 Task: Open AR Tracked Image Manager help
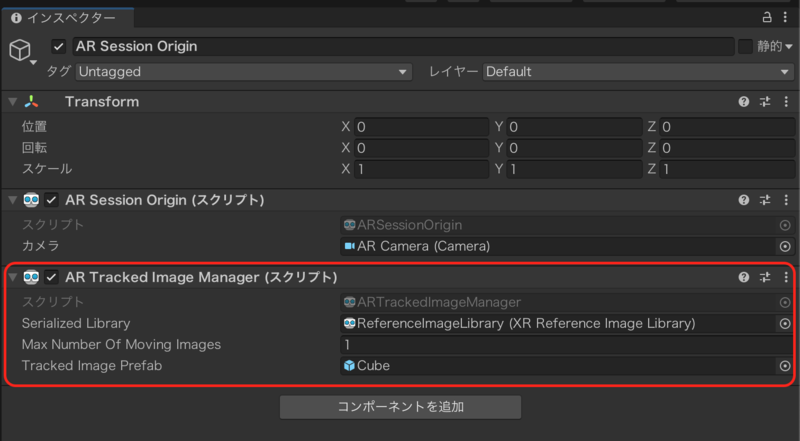click(744, 277)
